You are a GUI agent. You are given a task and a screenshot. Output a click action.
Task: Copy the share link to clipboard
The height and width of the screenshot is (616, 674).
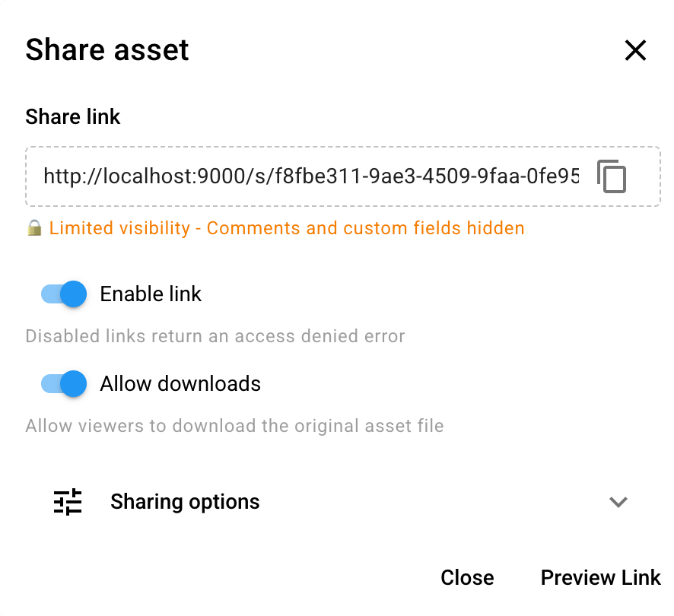coord(612,176)
